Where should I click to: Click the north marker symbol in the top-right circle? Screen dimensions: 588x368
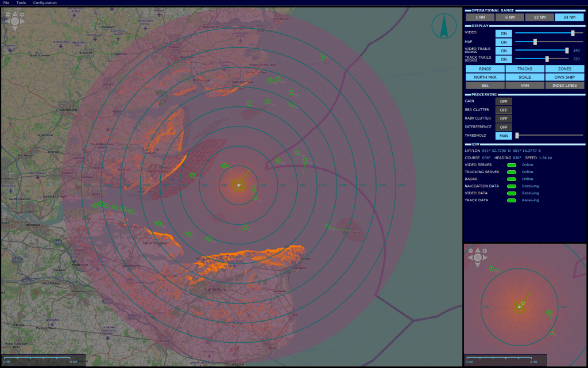(445, 25)
